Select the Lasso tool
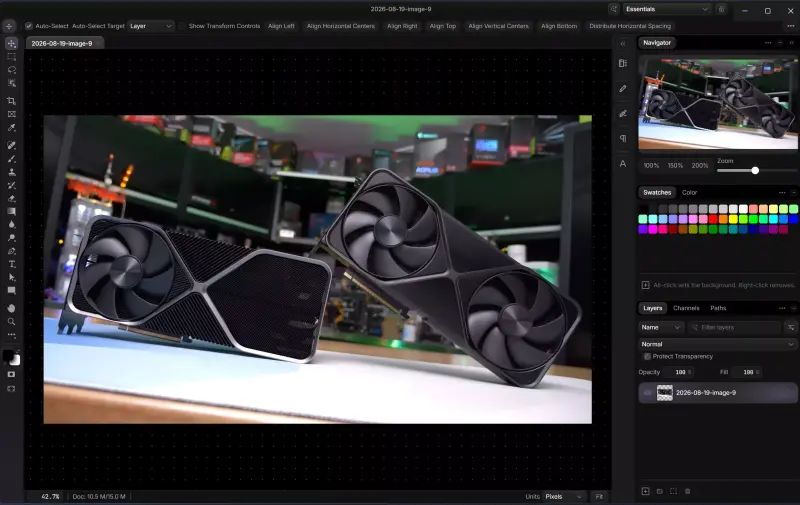 point(11,70)
